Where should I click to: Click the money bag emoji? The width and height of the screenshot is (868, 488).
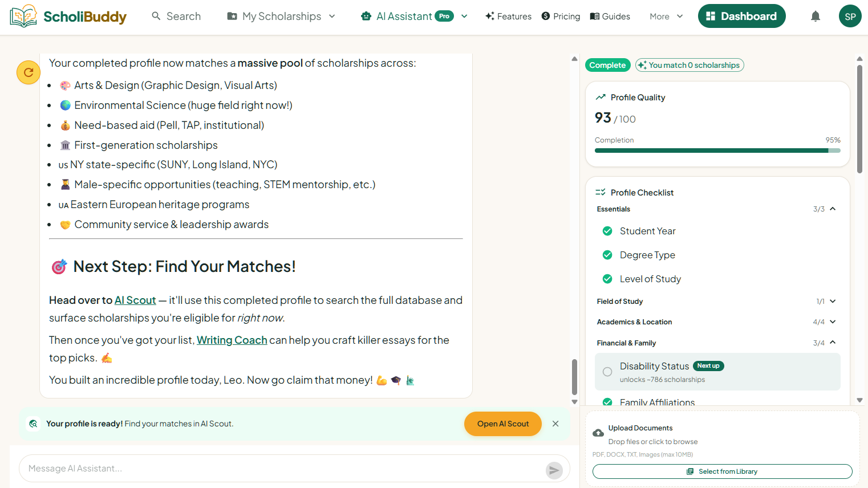(66, 125)
